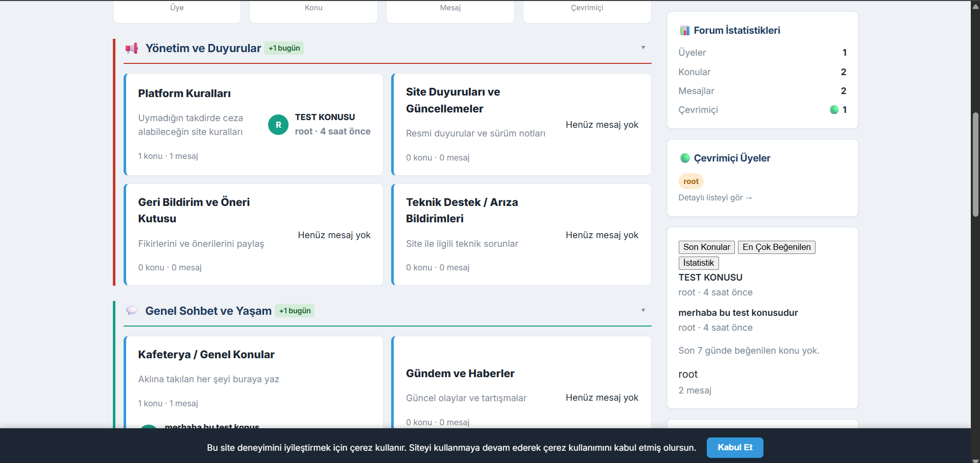980x463 pixels.
Task: Accept cookies with the Kabul Et button
Action: [x=735, y=448]
